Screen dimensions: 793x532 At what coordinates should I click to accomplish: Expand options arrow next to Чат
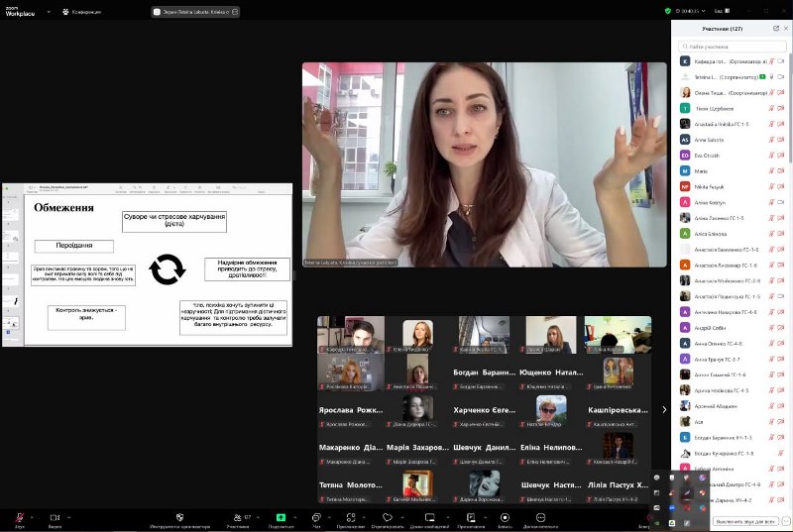tap(329, 517)
